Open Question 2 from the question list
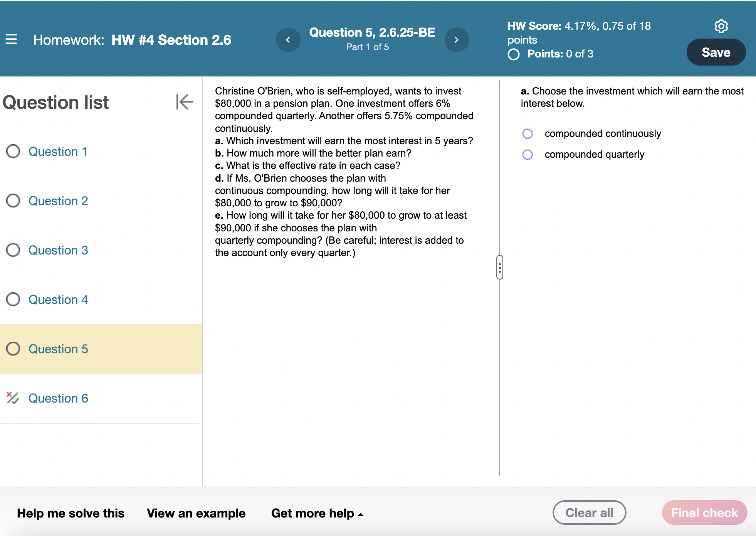This screenshot has width=756, height=536. [58, 201]
